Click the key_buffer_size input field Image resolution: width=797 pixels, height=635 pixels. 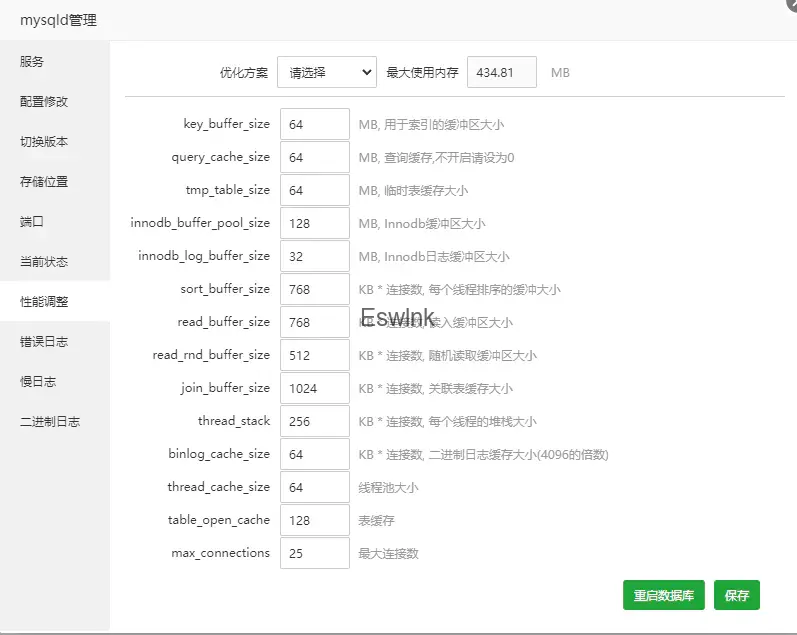coord(314,125)
